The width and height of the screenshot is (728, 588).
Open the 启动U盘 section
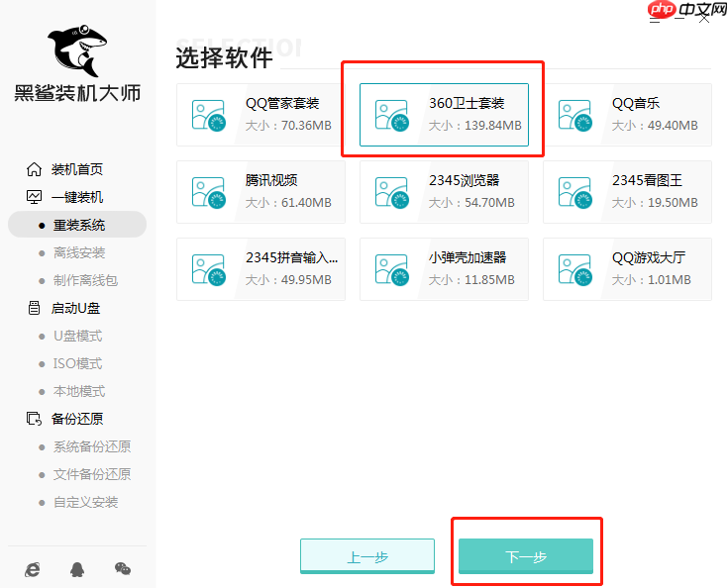(x=75, y=308)
